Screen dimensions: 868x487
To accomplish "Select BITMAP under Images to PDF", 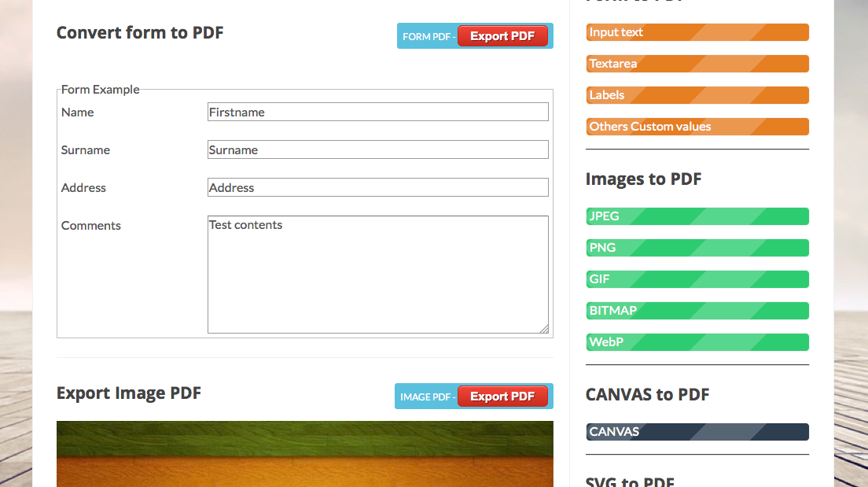I will (x=697, y=310).
